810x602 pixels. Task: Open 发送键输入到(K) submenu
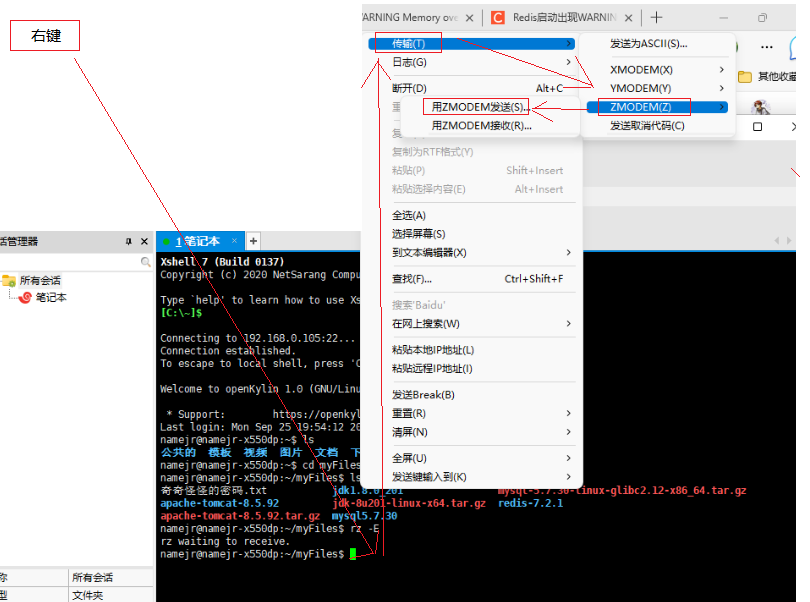tap(471, 477)
